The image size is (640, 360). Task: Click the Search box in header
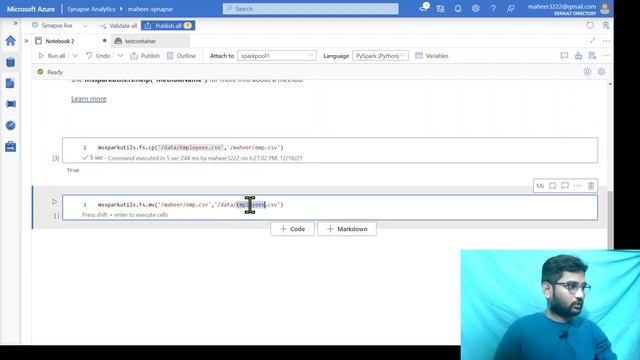(311, 9)
